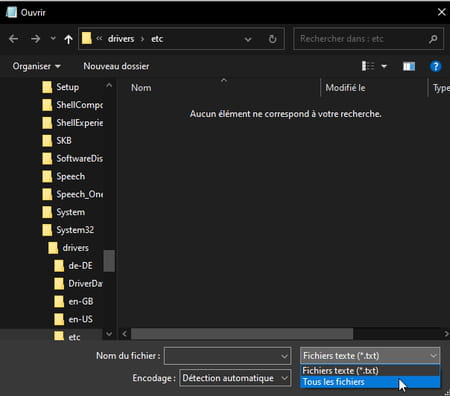Click the magnifier search icon
Viewport: 450px width, 396px height.
point(433,39)
